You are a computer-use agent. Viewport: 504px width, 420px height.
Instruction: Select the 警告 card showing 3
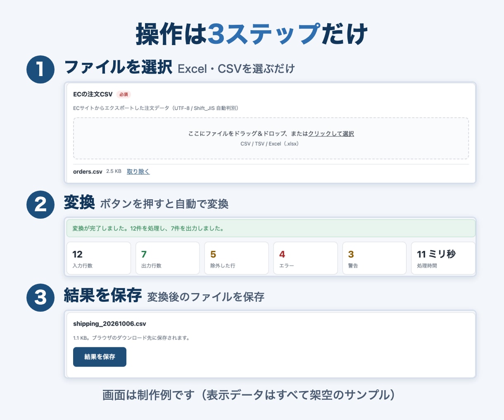coord(374,258)
